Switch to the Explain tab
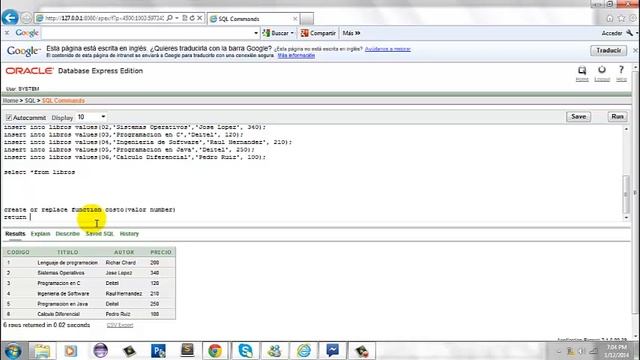Image resolution: width=640 pixels, height=360 pixels. click(40, 234)
